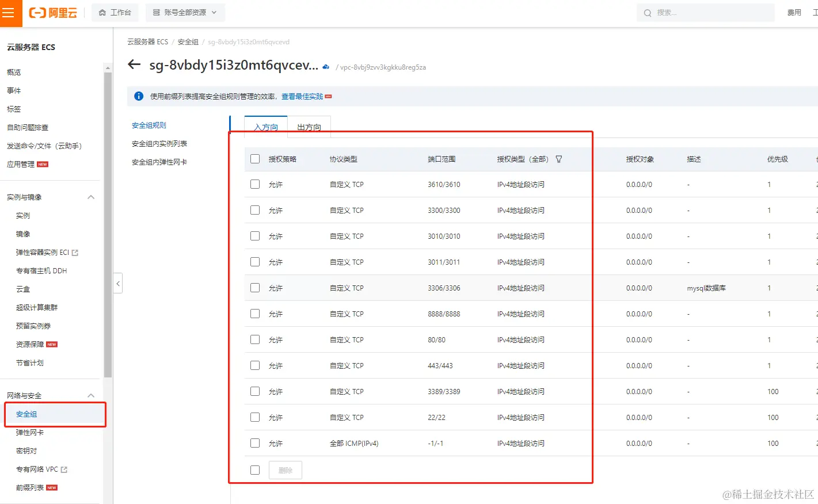Viewport: 818px width, 504px height.
Task: Click the blue info icon in the notice banner
Action: tap(139, 96)
